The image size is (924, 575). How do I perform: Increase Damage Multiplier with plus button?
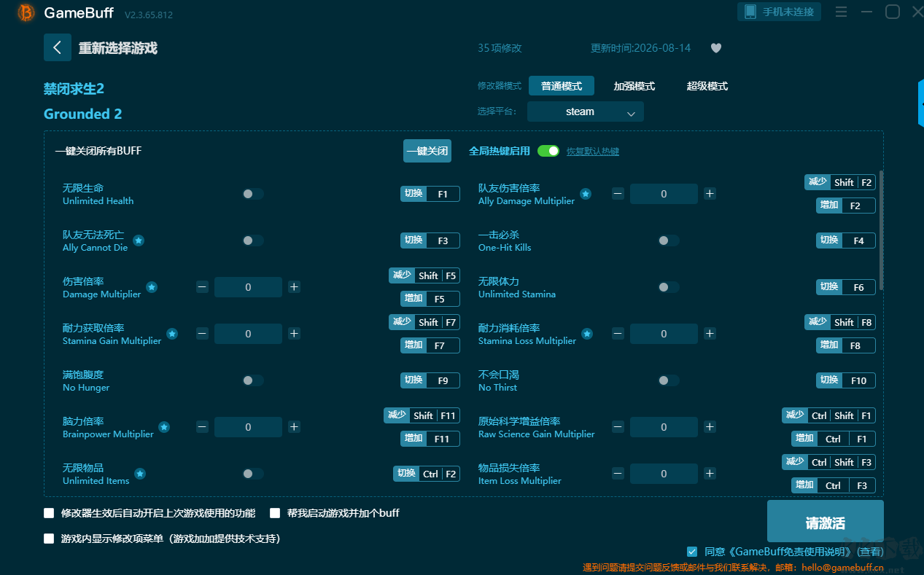[294, 287]
